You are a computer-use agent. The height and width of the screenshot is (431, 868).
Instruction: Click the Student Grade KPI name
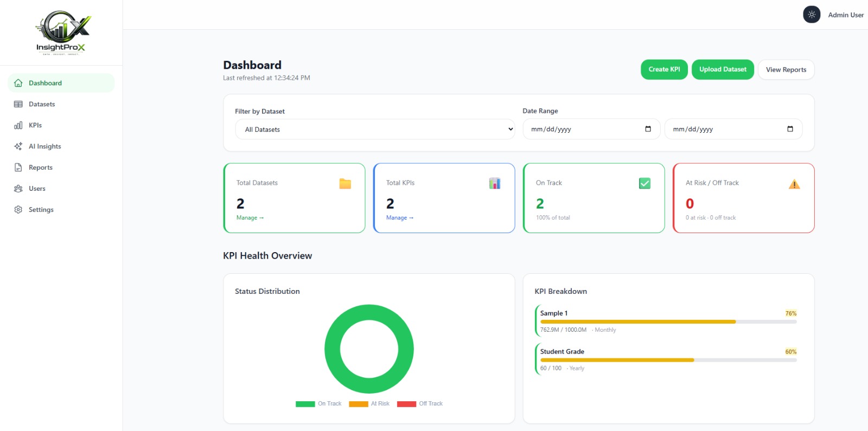coord(562,352)
